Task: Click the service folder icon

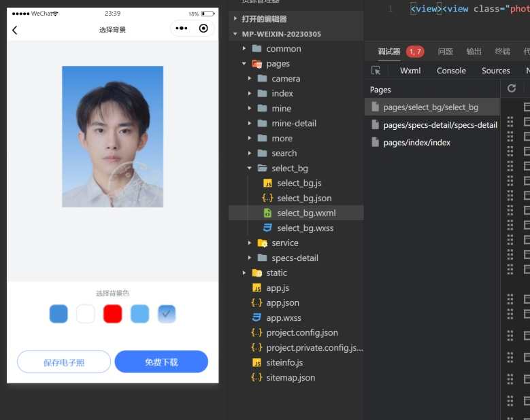Action: pos(263,243)
